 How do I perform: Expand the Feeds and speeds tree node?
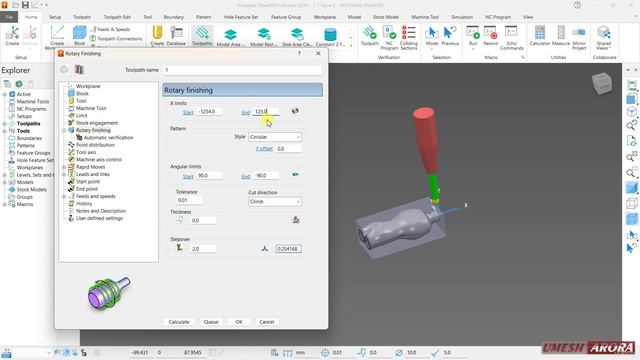(x=64, y=196)
